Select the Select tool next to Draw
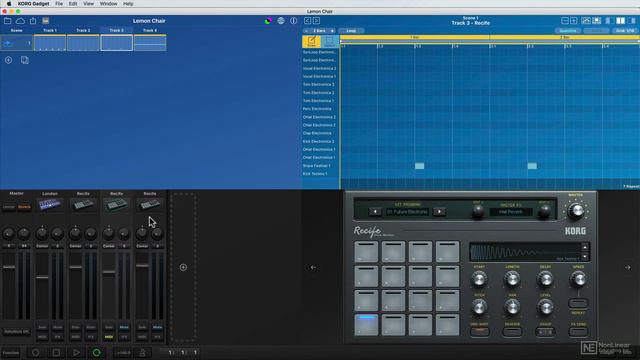 (329, 41)
